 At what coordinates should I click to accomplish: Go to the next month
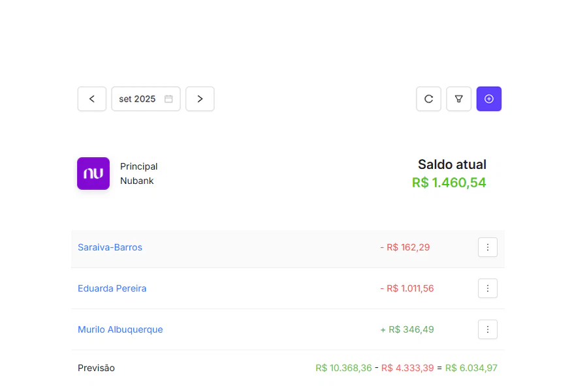pos(200,98)
